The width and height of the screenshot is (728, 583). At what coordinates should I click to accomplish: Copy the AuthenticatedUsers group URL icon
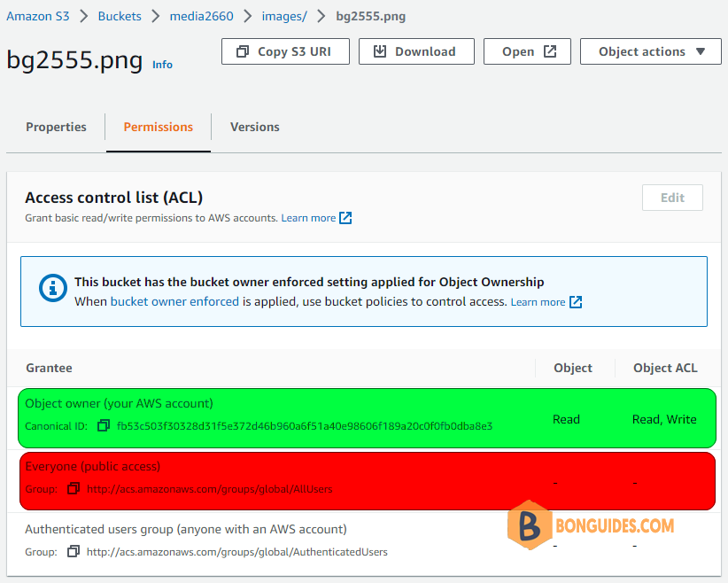(74, 551)
